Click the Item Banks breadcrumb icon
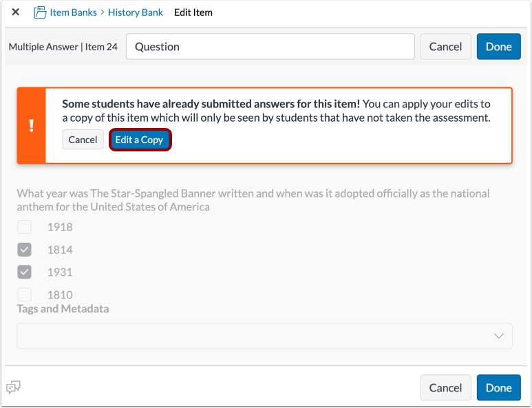532x408 pixels. (40, 12)
